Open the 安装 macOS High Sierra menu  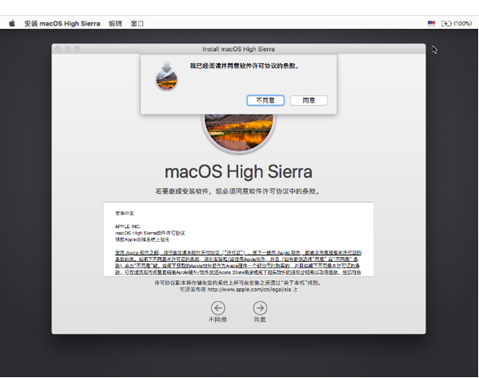click(62, 23)
